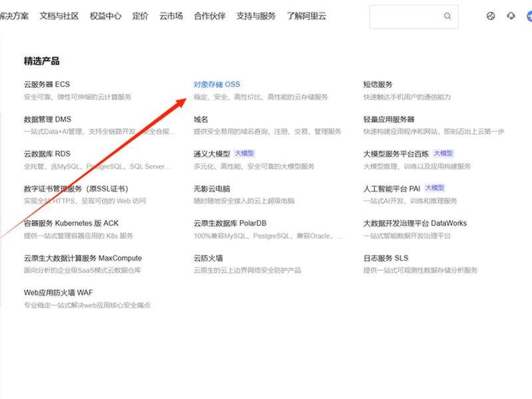Open 域名 product link

point(201,120)
